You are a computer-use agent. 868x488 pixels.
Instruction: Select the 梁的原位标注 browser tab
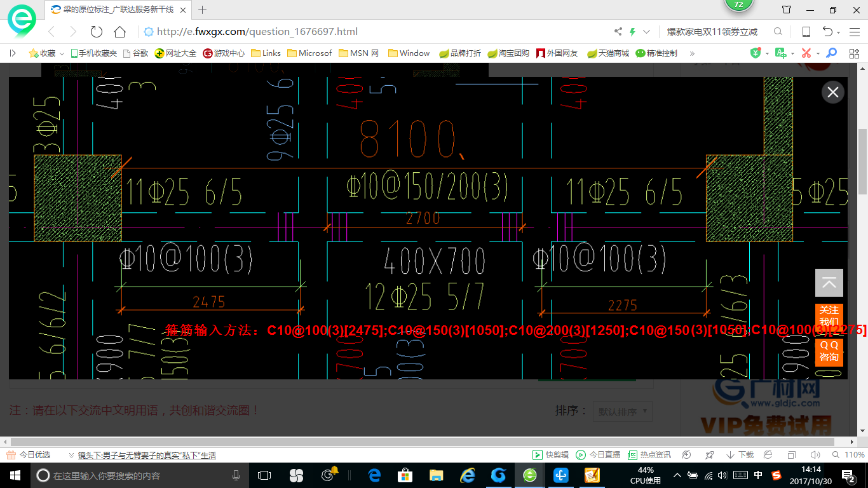click(x=119, y=10)
